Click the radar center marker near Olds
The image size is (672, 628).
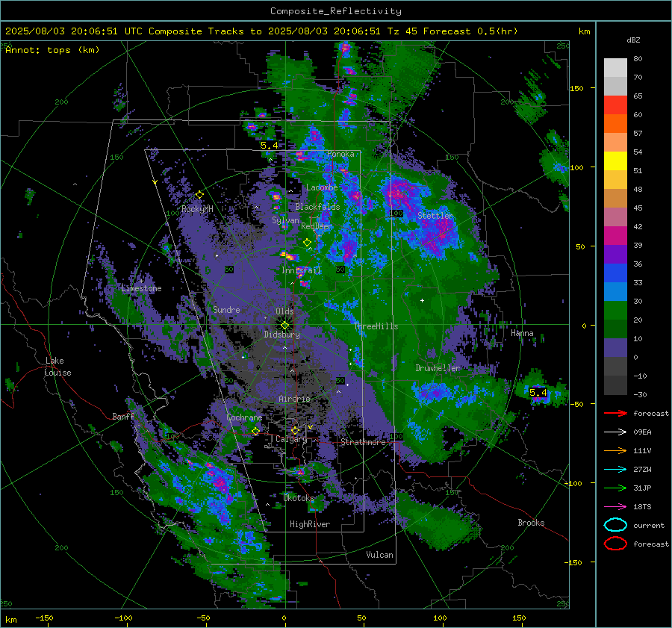(284, 326)
